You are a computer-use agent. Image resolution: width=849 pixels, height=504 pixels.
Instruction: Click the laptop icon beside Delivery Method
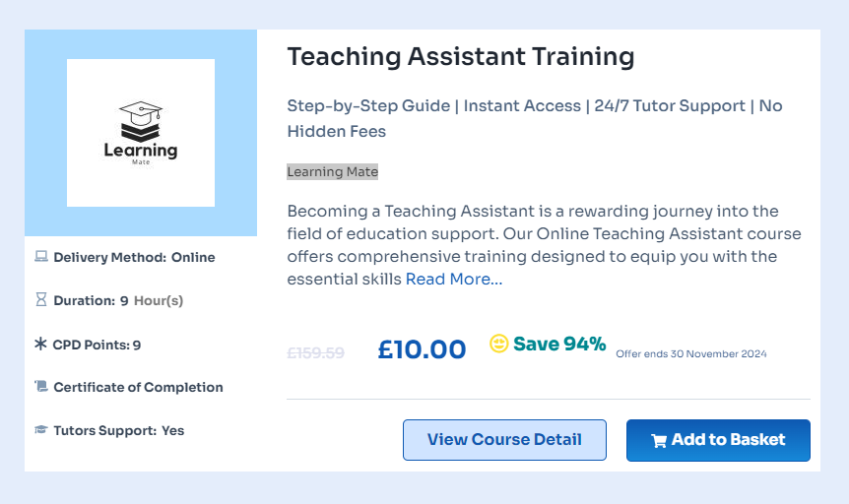pyautogui.click(x=41, y=258)
